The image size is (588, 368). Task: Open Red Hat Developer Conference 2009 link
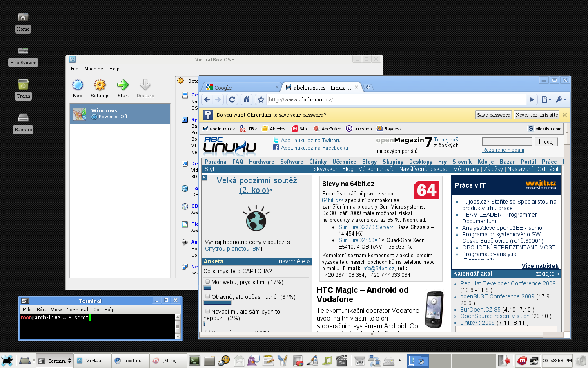coord(508,283)
